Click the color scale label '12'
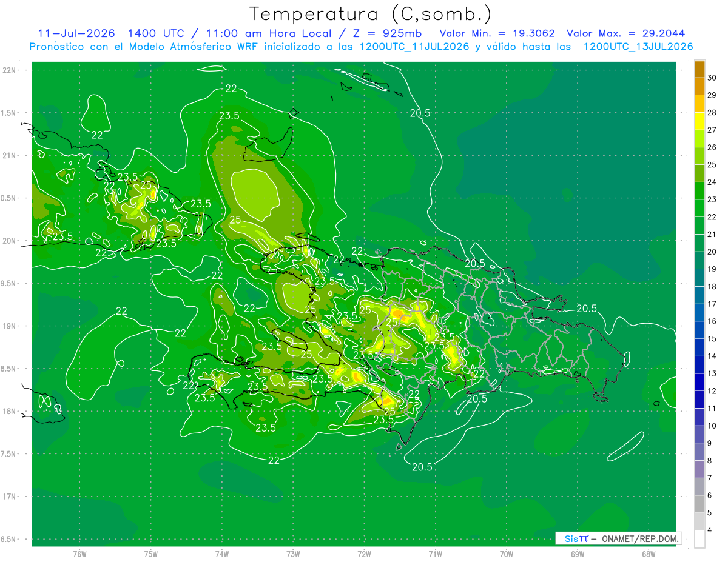 click(712, 391)
